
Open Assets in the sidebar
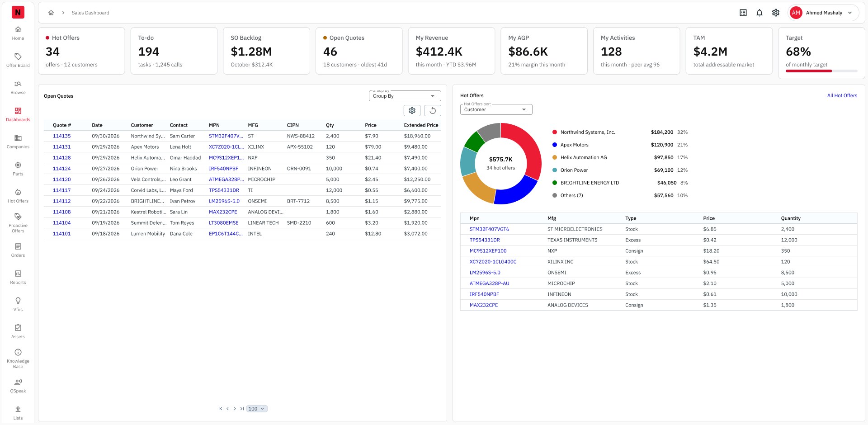click(18, 332)
